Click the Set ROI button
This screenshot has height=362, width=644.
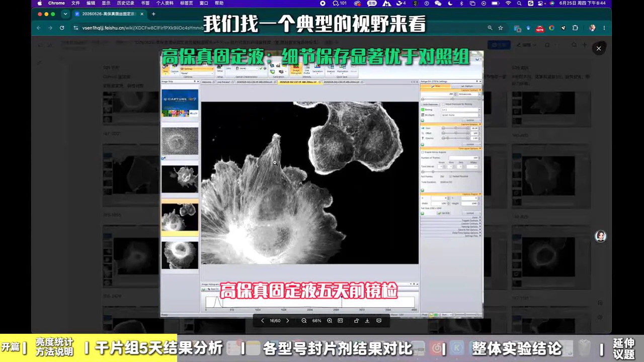coord(444,213)
